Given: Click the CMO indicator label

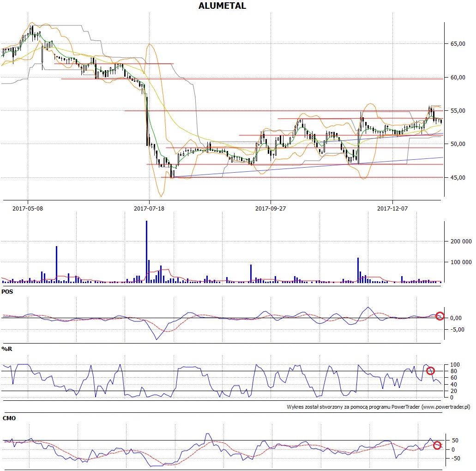Looking at the screenshot, I should 9,418.
